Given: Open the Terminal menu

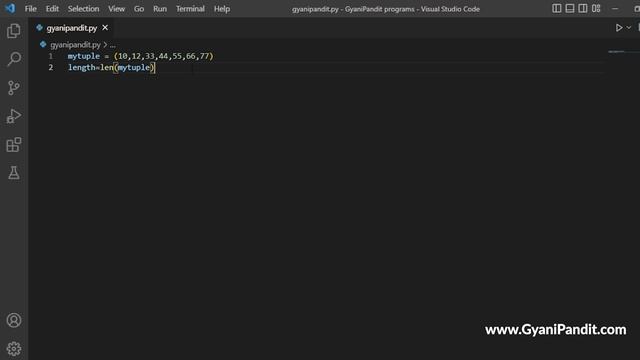Looking at the screenshot, I should [190, 9].
